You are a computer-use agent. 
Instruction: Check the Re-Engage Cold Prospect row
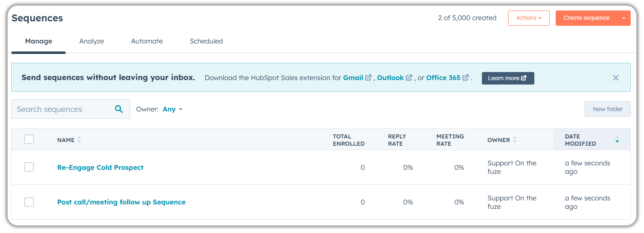(29, 167)
